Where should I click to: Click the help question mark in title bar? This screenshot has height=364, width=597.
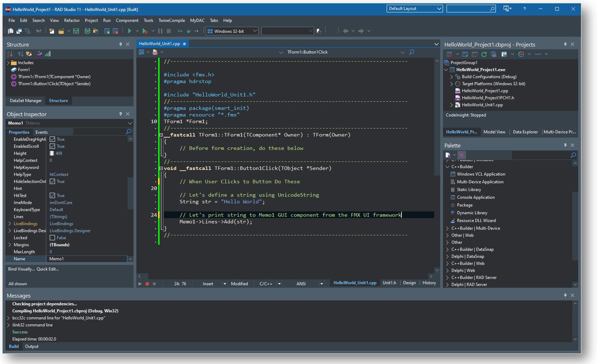tap(524, 9)
